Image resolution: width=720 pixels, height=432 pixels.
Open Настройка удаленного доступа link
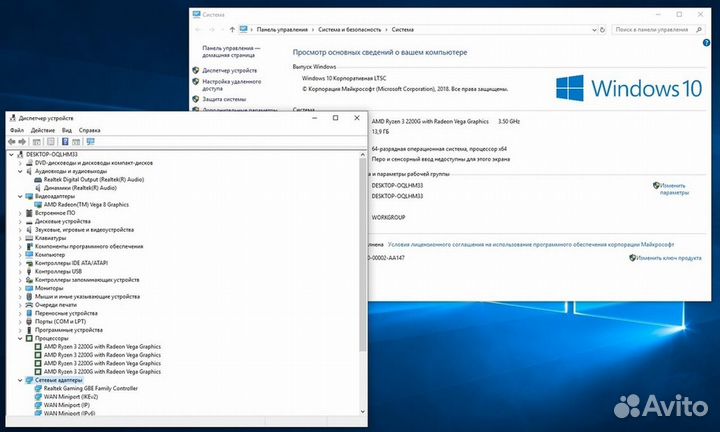(231, 85)
